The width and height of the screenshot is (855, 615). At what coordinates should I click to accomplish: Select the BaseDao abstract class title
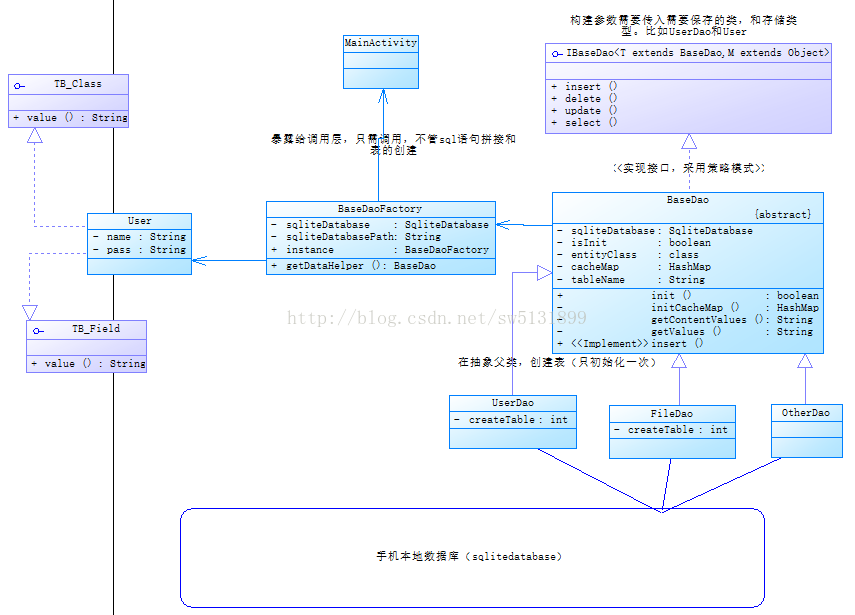tap(688, 200)
